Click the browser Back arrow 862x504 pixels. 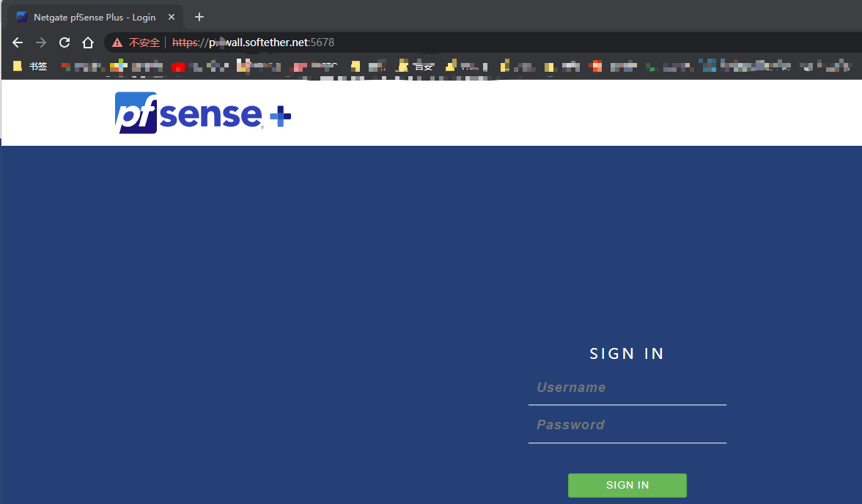(18, 42)
